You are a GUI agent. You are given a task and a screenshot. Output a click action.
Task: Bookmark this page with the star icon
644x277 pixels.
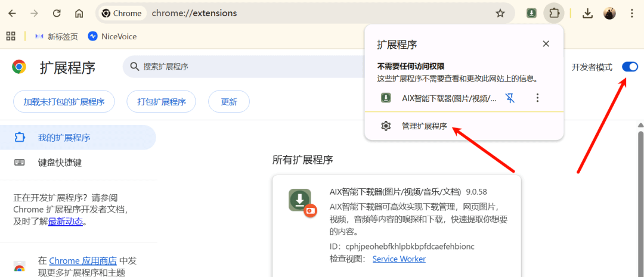(x=500, y=14)
